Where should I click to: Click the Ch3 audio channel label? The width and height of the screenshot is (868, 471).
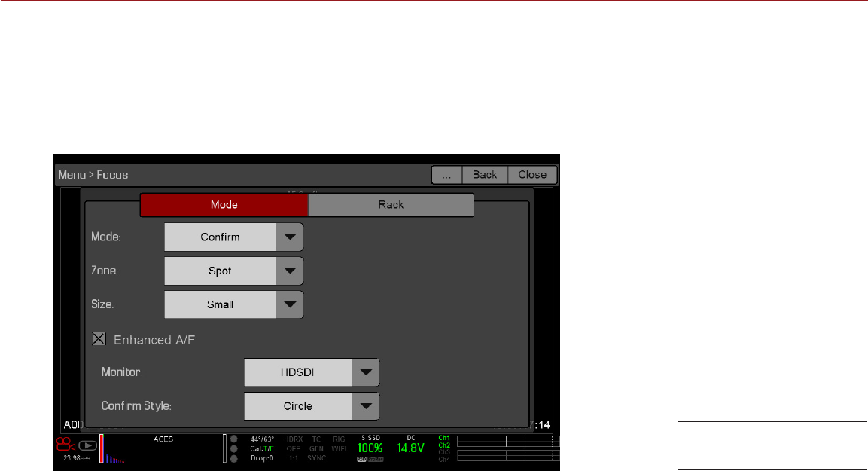coord(444,452)
